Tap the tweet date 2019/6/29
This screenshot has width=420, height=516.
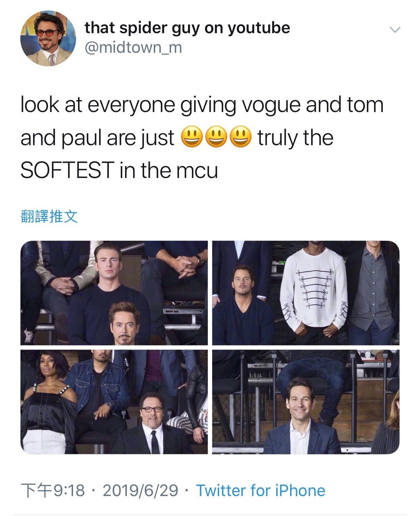[140, 490]
